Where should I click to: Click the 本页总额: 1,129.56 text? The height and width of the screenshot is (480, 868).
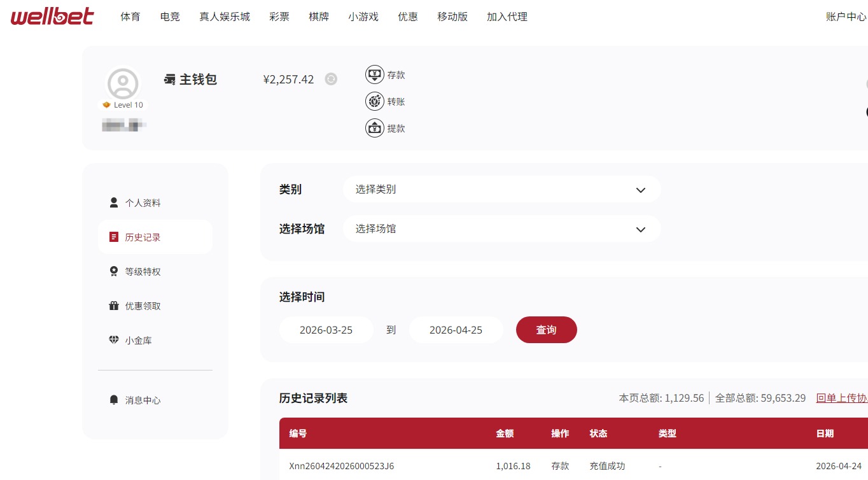click(x=661, y=398)
